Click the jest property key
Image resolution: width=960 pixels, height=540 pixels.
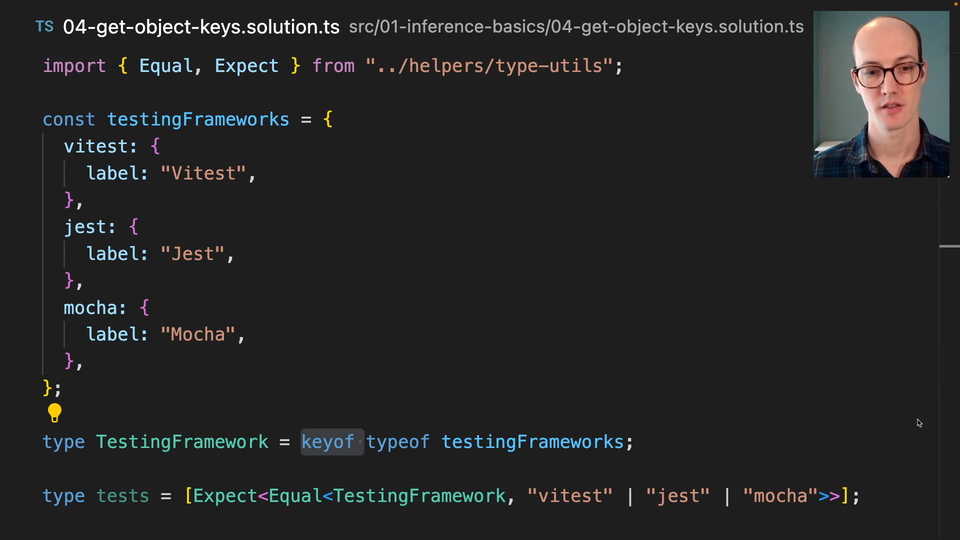click(x=85, y=227)
